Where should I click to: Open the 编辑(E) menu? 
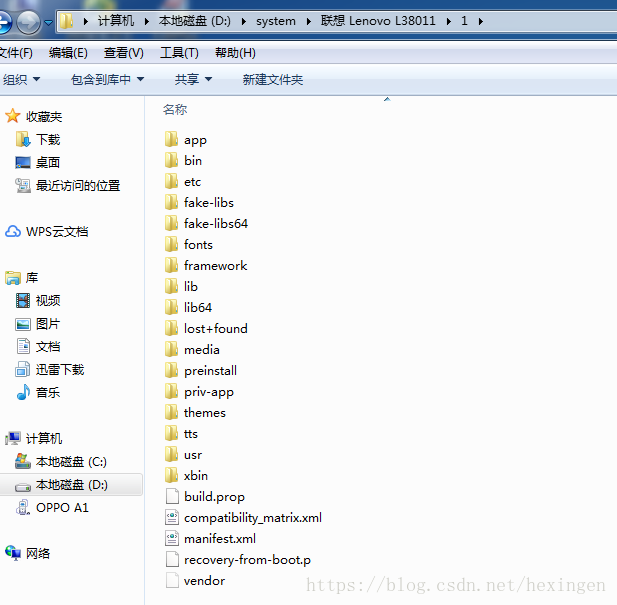pyautogui.click(x=68, y=53)
